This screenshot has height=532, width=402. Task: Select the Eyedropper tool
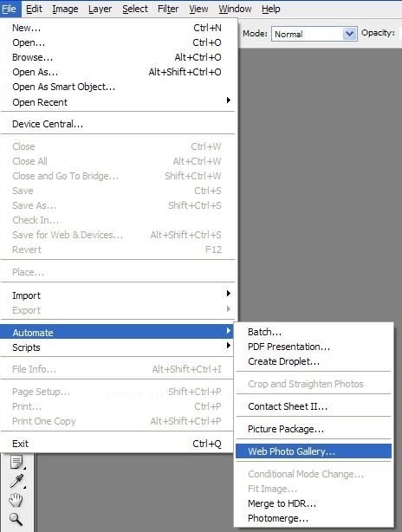[16, 481]
